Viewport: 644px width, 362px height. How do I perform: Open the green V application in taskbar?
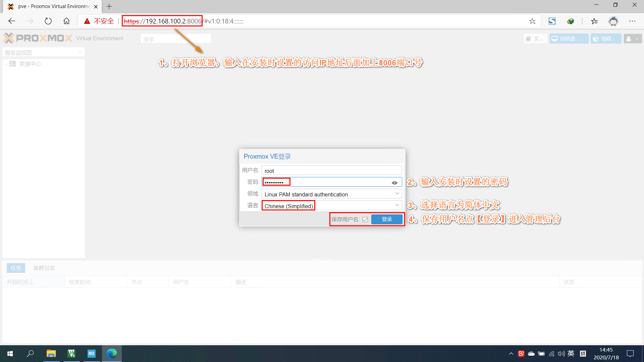coord(71,354)
